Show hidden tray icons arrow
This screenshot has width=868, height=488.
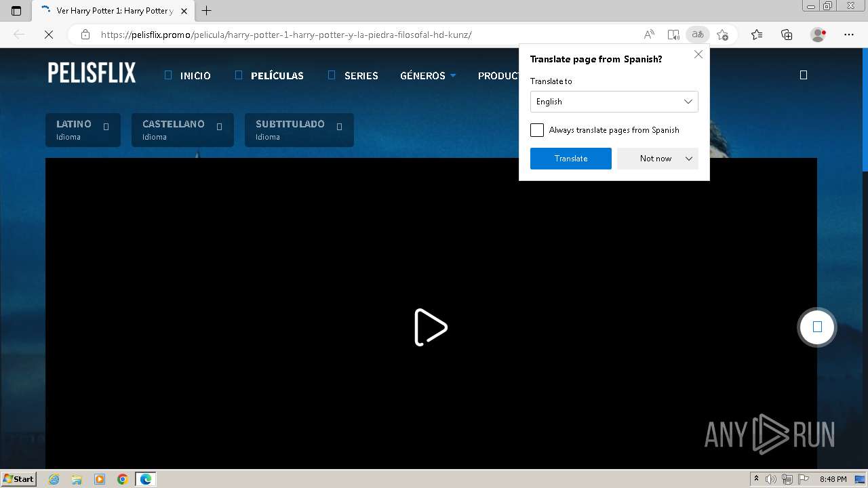point(756,479)
